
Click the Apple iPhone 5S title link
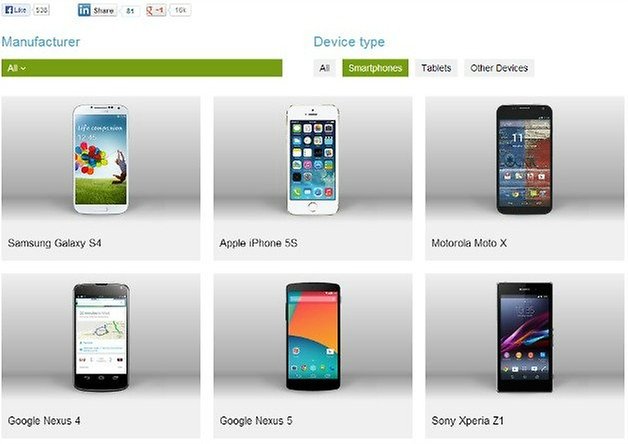point(258,243)
